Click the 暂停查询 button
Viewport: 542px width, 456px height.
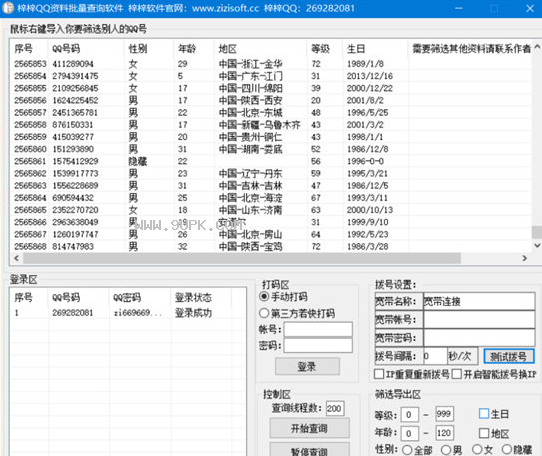pos(309,449)
